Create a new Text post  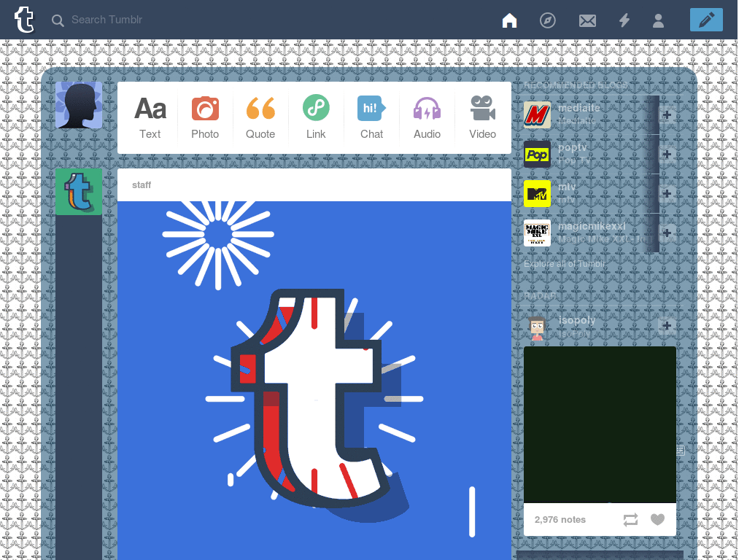point(150,117)
